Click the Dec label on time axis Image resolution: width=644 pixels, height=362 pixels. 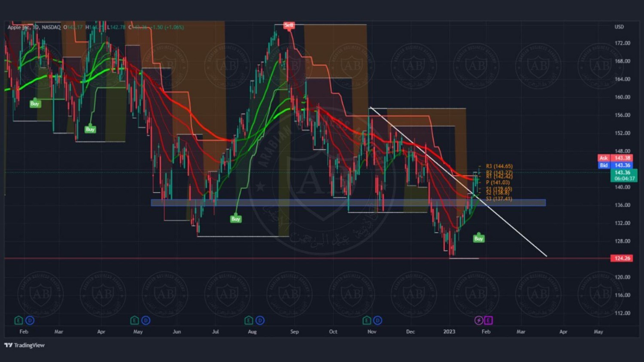[x=410, y=332]
